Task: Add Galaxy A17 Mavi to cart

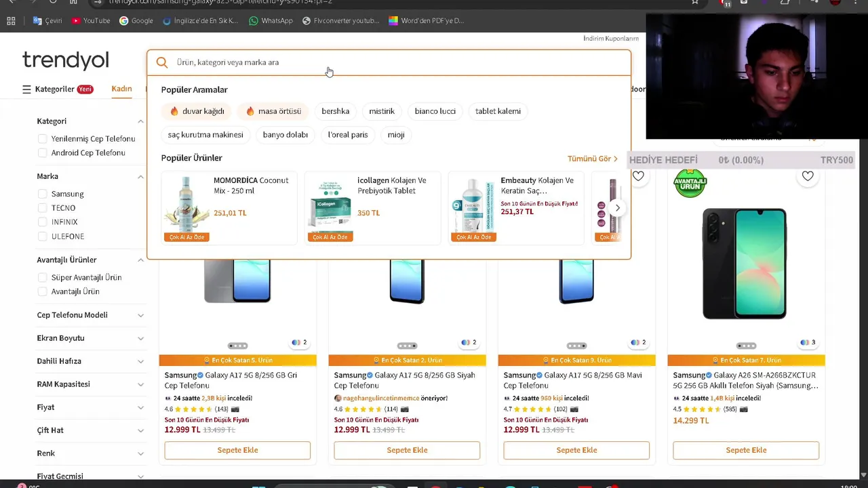Action: coord(576,450)
